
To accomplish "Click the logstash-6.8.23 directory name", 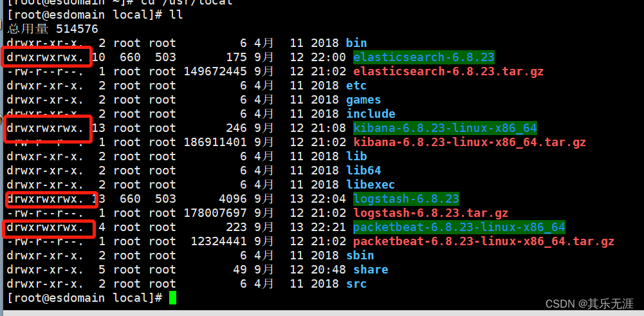I will click(x=406, y=199).
